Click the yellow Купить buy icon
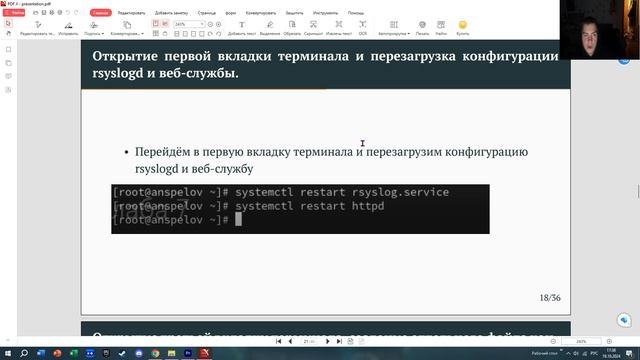This screenshot has height=360, width=640. 462,25
